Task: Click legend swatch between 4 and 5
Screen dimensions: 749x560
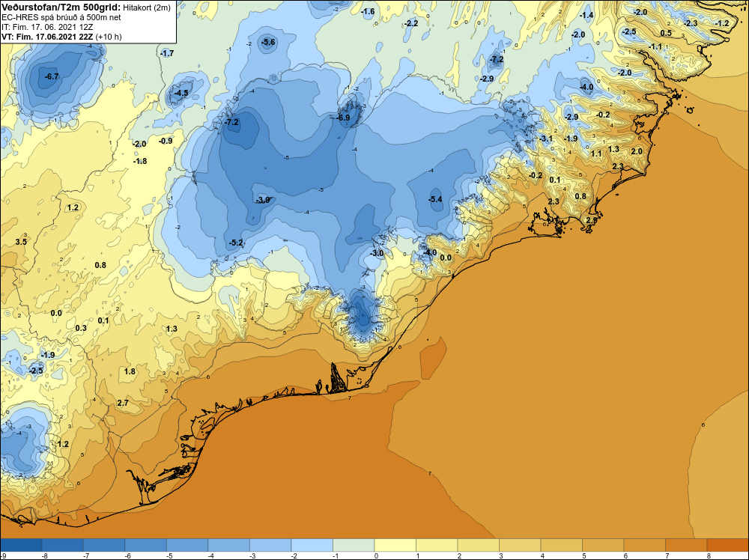Action: point(561,545)
